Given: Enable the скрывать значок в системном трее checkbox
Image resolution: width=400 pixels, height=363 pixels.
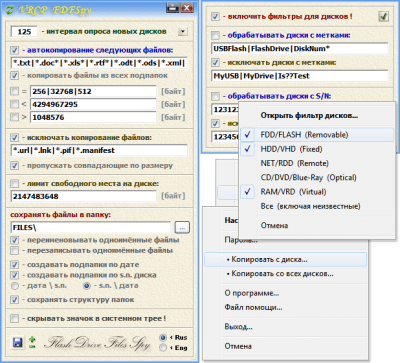Looking at the screenshot, I should coord(14,318).
